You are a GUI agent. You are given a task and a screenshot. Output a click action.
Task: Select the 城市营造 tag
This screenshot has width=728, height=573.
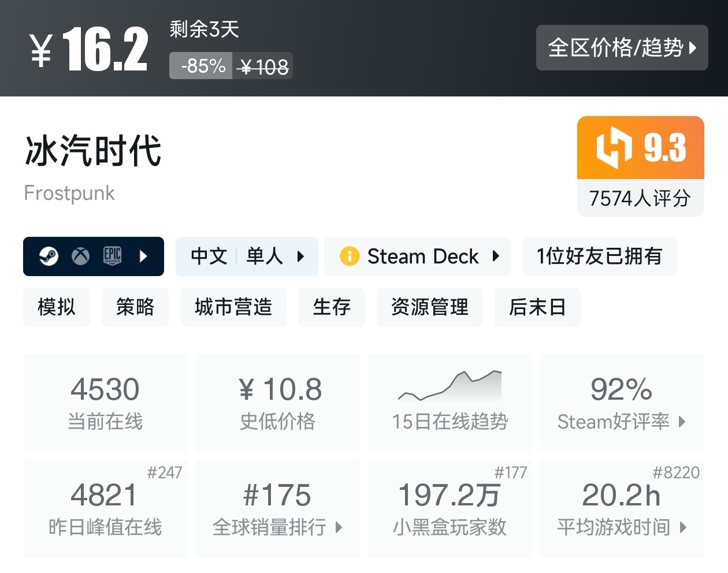pos(233,307)
